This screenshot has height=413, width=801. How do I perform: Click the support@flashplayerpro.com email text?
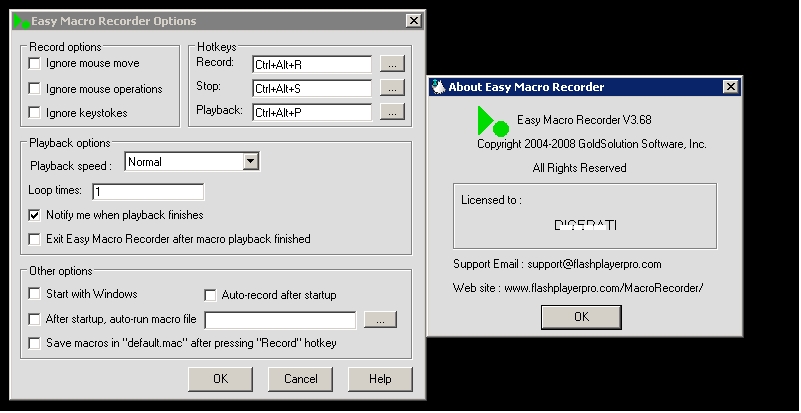[594, 264]
